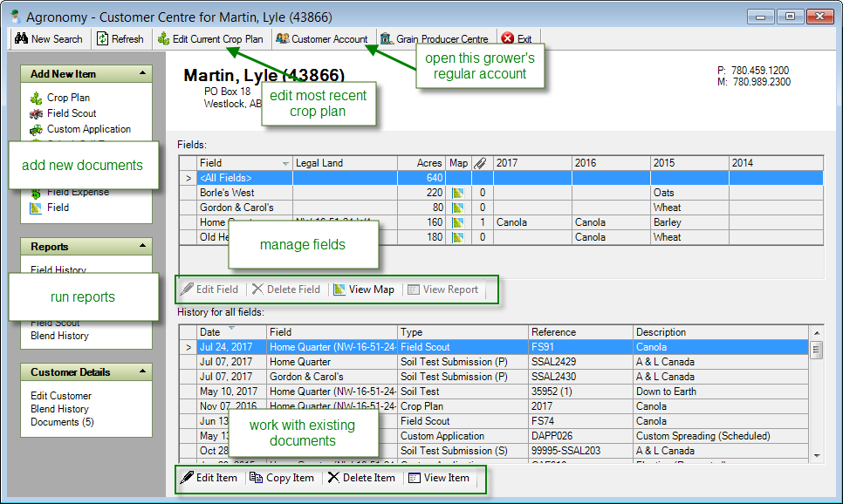Click the Copy Item pages icon
Image resolution: width=843 pixels, height=504 pixels.
coord(256,478)
